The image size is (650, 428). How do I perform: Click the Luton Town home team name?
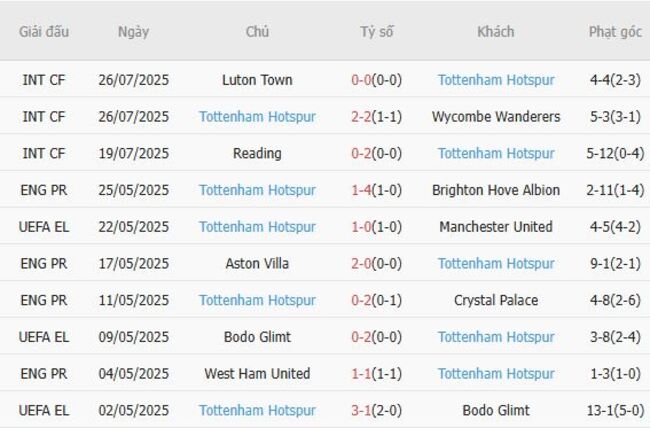257,80
